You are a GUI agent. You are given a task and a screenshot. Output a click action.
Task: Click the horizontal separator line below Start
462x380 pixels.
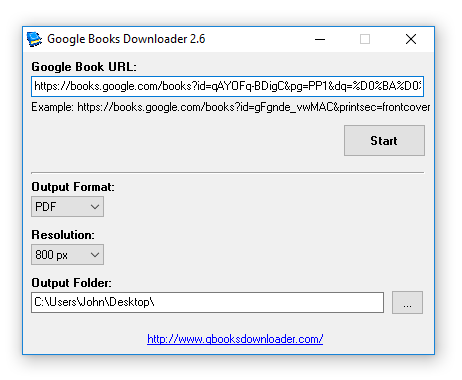tap(228, 173)
